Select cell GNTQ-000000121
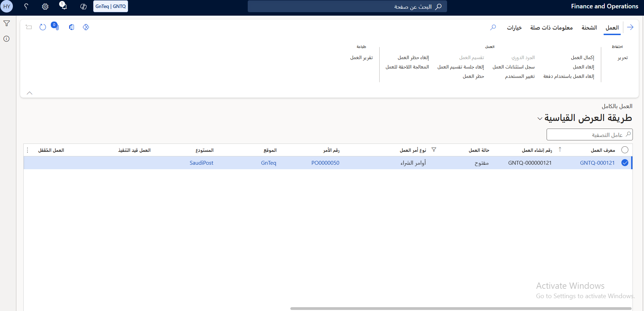The height and width of the screenshot is (311, 644). pos(530,163)
